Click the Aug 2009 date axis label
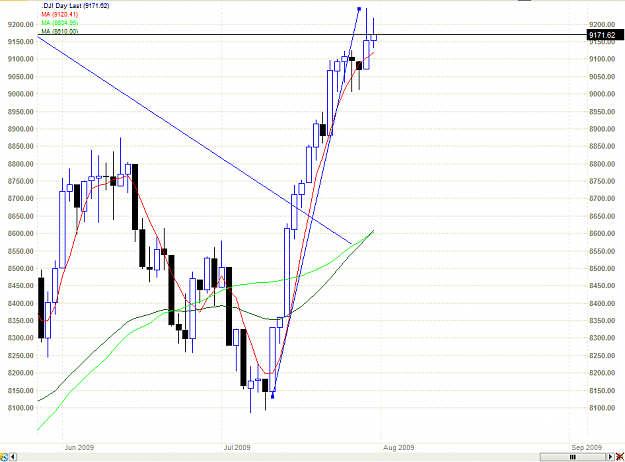The image size is (625, 462). click(x=399, y=447)
